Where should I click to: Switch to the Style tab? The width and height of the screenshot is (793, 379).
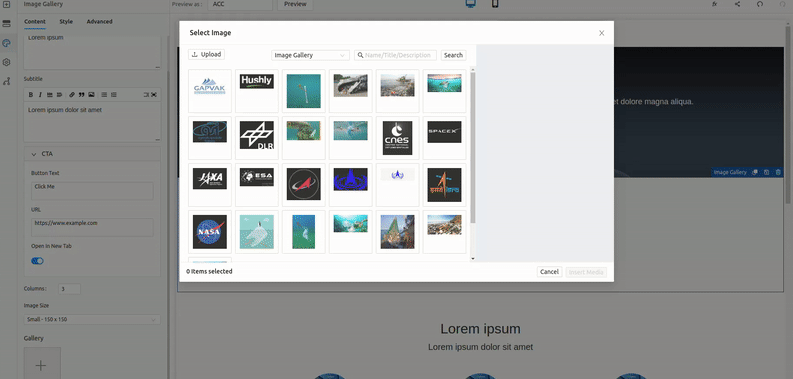click(66, 22)
